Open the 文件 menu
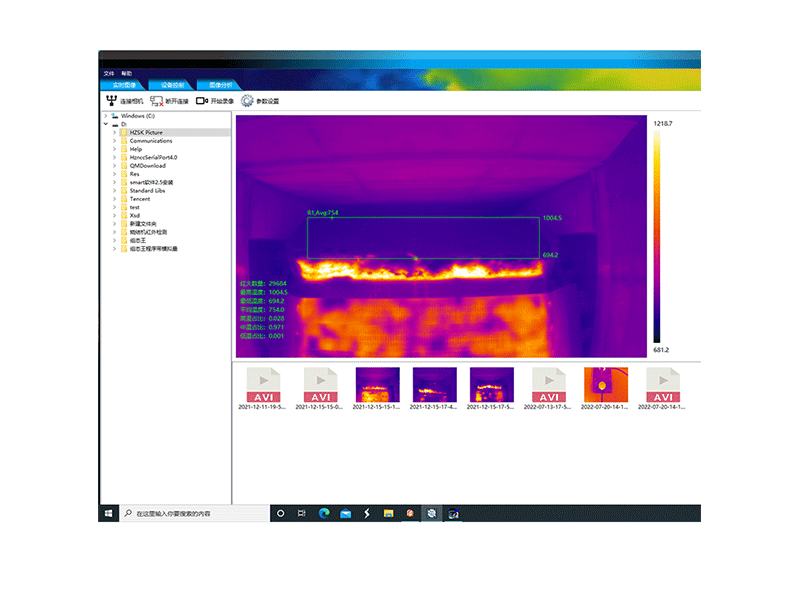The image size is (800, 600). [x=109, y=73]
